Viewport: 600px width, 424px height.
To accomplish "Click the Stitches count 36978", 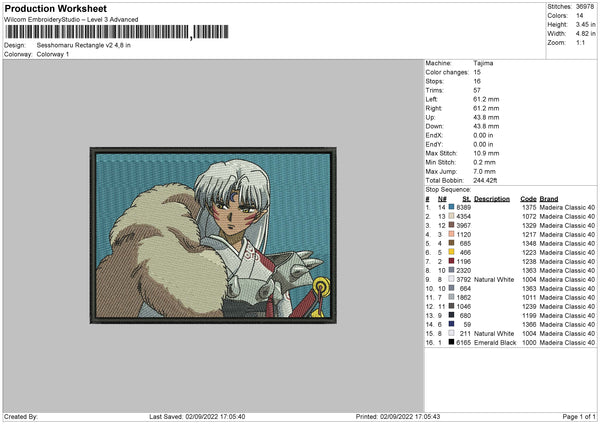I will click(x=585, y=6).
